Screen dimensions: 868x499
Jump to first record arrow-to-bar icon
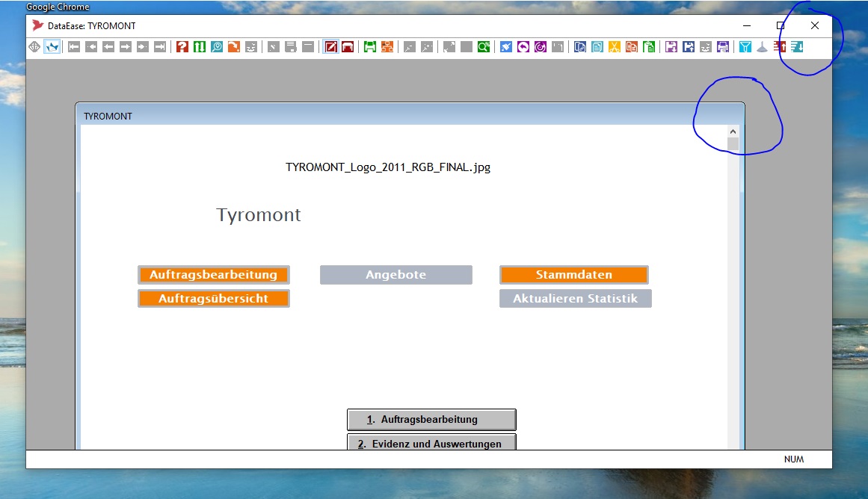click(x=74, y=47)
